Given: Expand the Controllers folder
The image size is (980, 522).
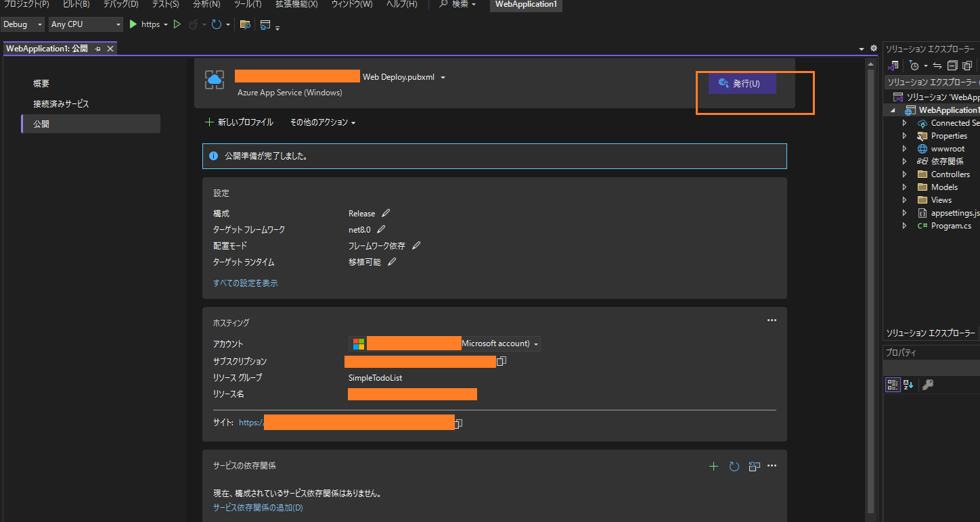Looking at the screenshot, I should point(904,174).
